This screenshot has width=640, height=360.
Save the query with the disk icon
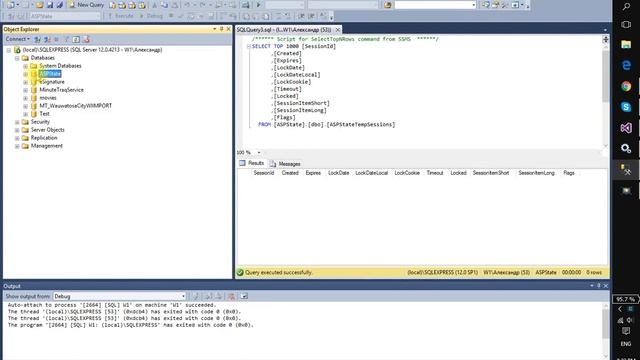[50, 5]
